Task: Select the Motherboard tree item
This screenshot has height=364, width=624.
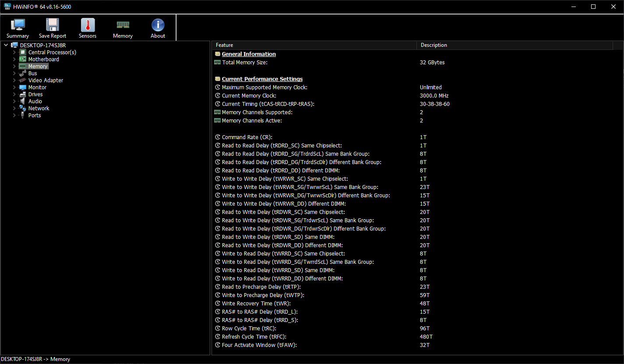Action: point(44,59)
